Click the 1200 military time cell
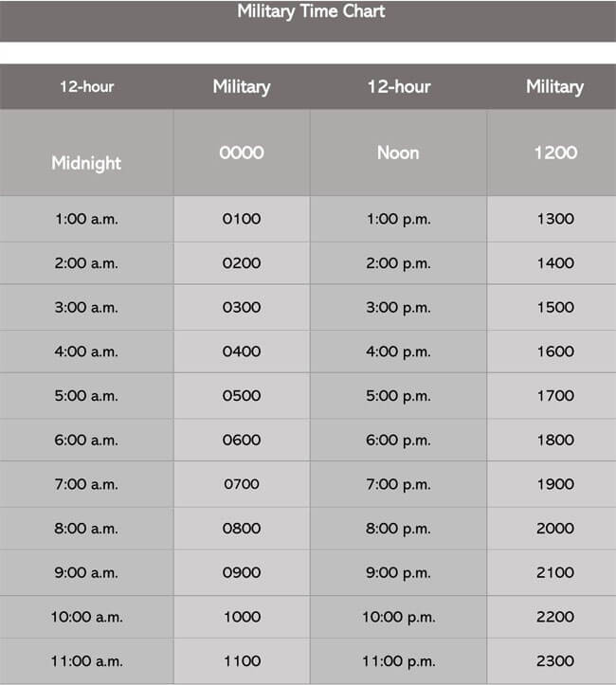 [554, 153]
